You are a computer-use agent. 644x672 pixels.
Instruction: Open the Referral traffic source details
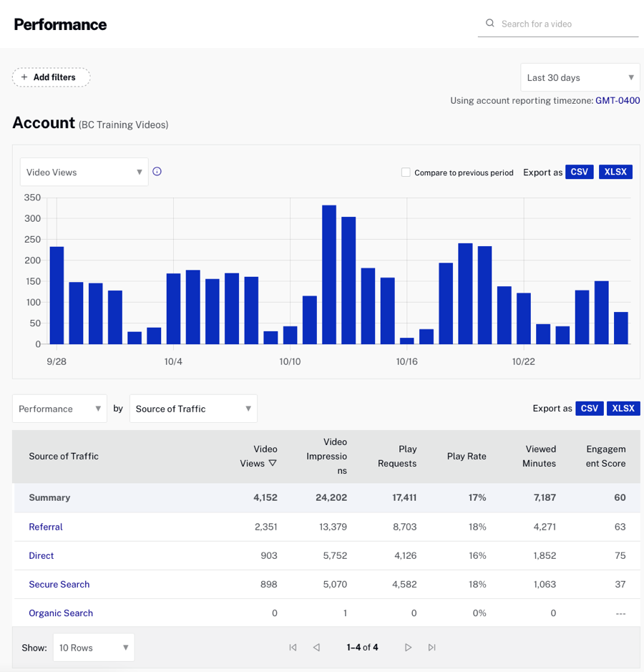(45, 527)
